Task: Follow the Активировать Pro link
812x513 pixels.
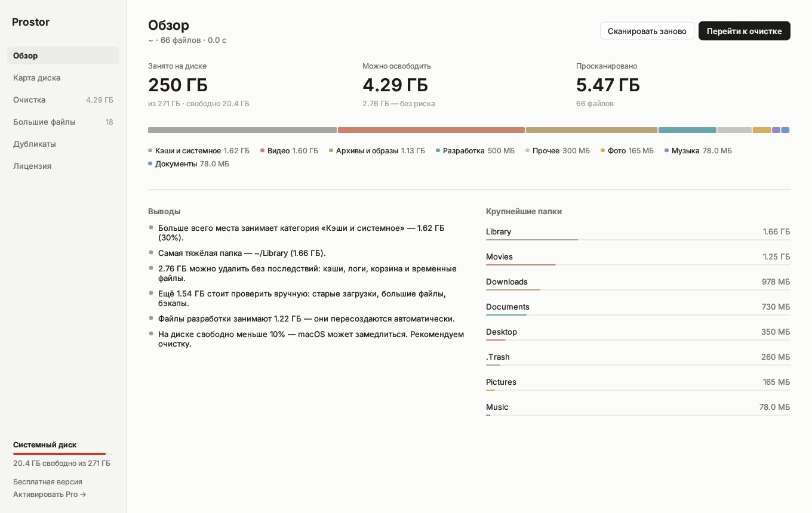Action: (x=50, y=494)
